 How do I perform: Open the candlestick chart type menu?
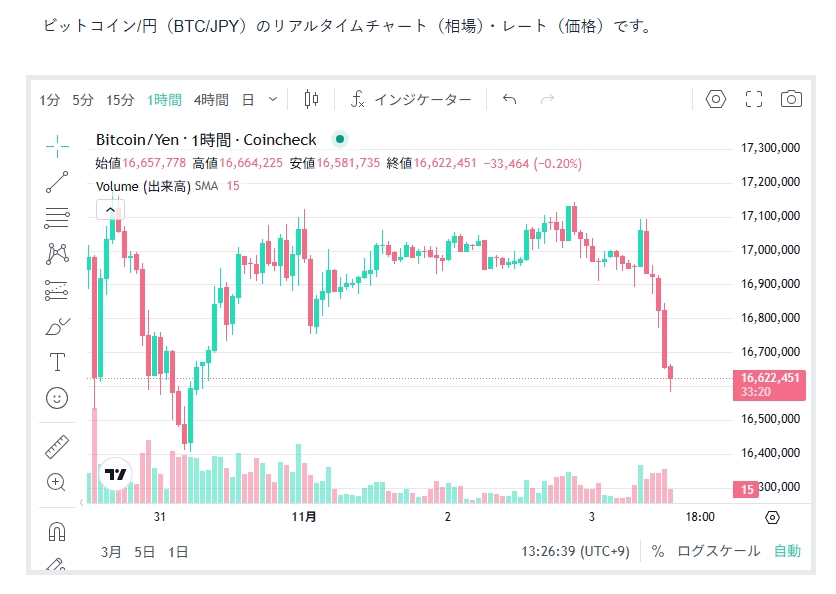311,99
